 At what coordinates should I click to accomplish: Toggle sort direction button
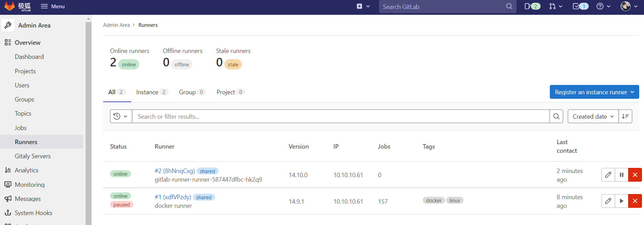pyautogui.click(x=625, y=116)
